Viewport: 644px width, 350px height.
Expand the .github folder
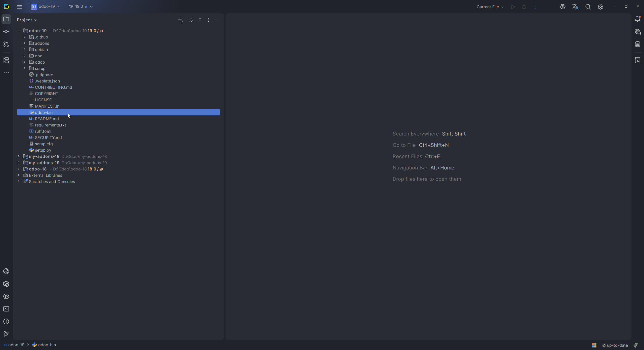click(25, 37)
